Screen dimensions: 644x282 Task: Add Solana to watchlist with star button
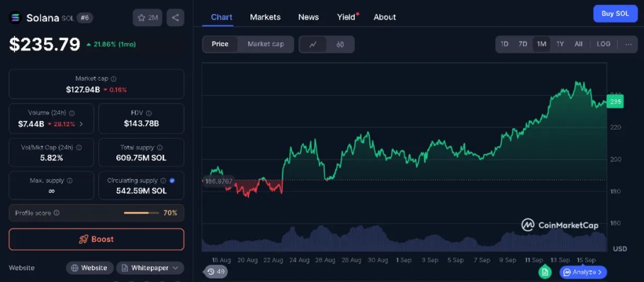(x=147, y=18)
